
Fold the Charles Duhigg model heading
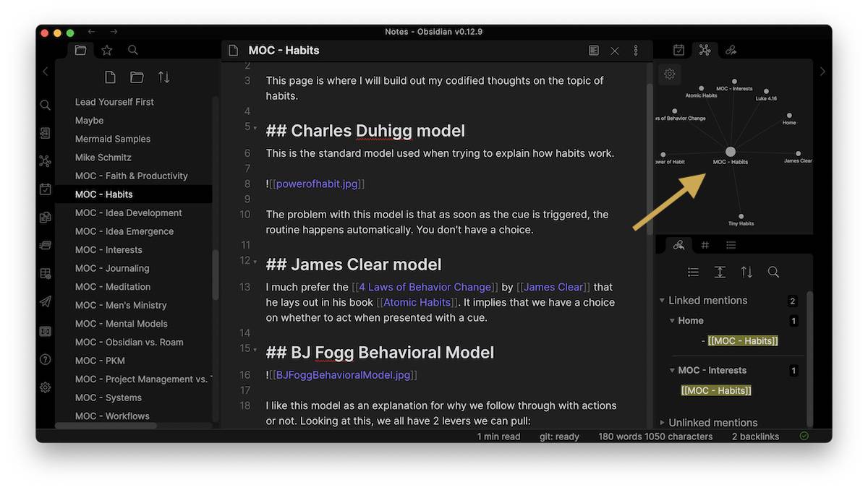(255, 128)
